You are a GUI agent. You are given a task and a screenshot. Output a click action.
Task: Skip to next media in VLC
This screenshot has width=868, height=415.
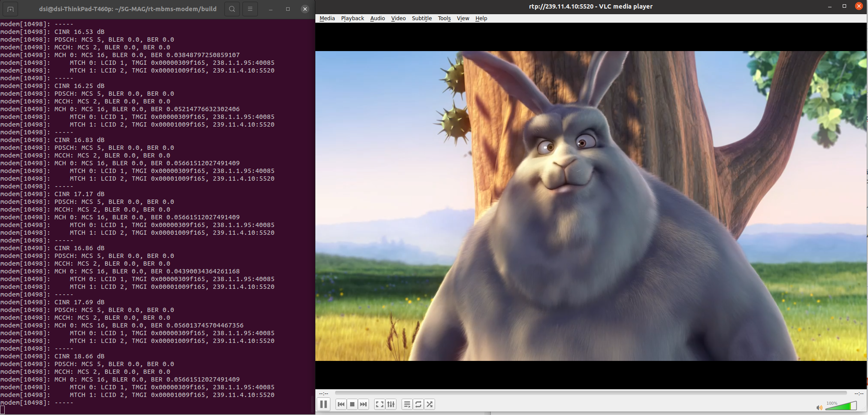point(363,404)
